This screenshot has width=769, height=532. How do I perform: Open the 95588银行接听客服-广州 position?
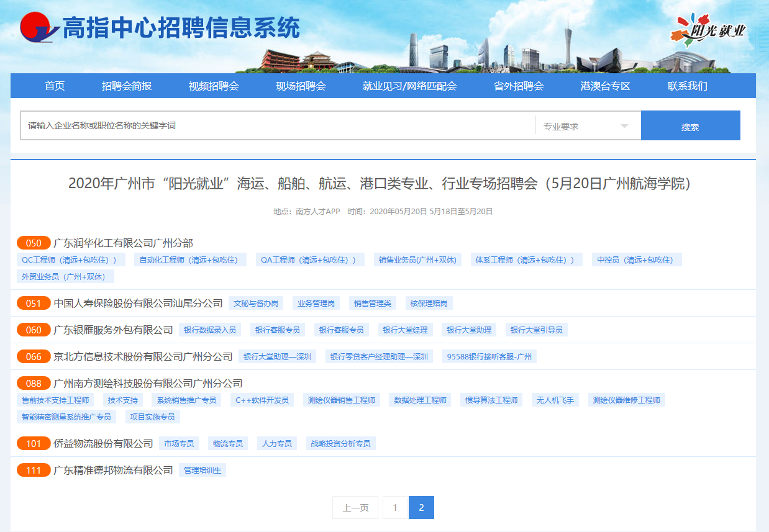(489, 356)
